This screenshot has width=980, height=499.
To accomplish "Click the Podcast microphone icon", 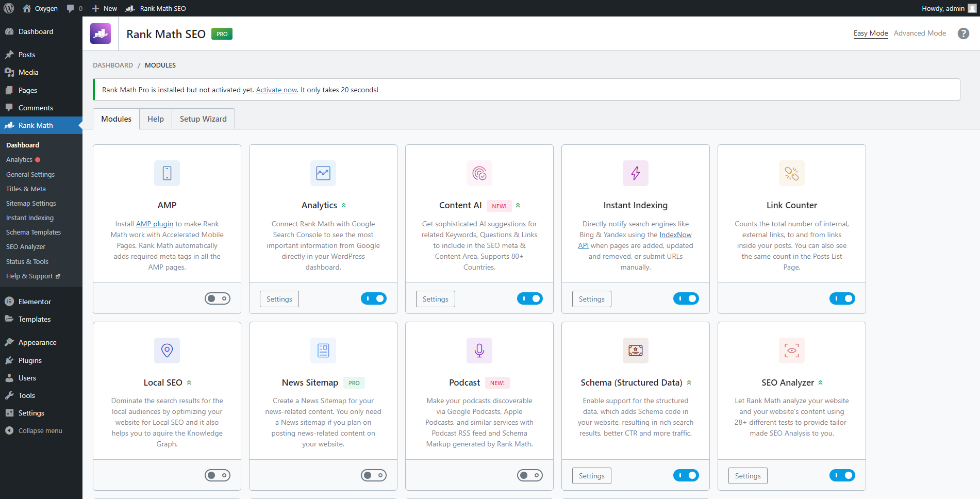I will 479,351.
